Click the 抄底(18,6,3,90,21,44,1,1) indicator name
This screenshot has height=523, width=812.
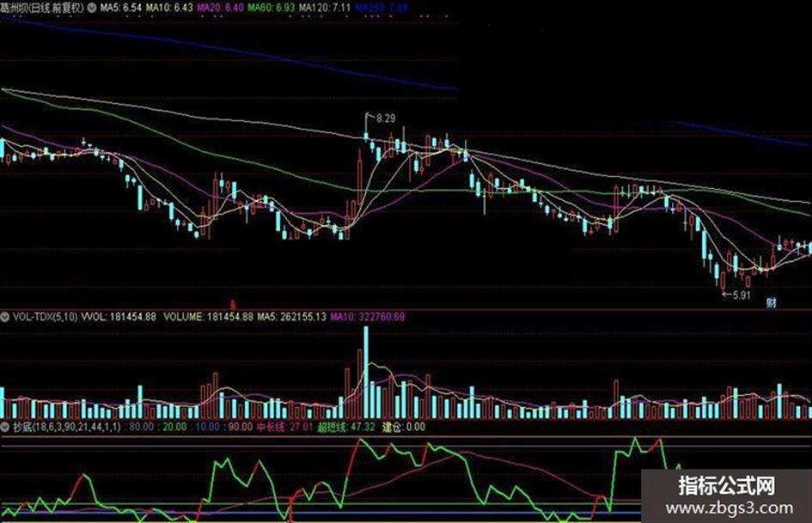66,427
